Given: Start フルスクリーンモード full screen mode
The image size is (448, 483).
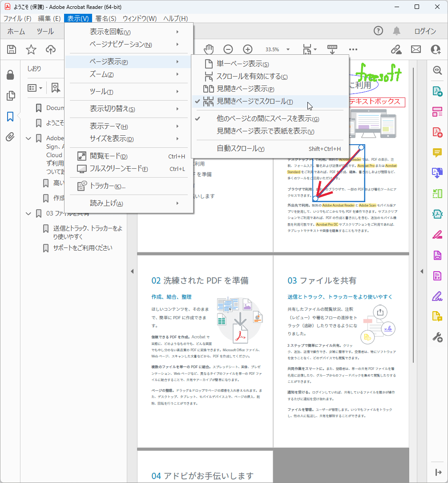Looking at the screenshot, I should 129,169.
